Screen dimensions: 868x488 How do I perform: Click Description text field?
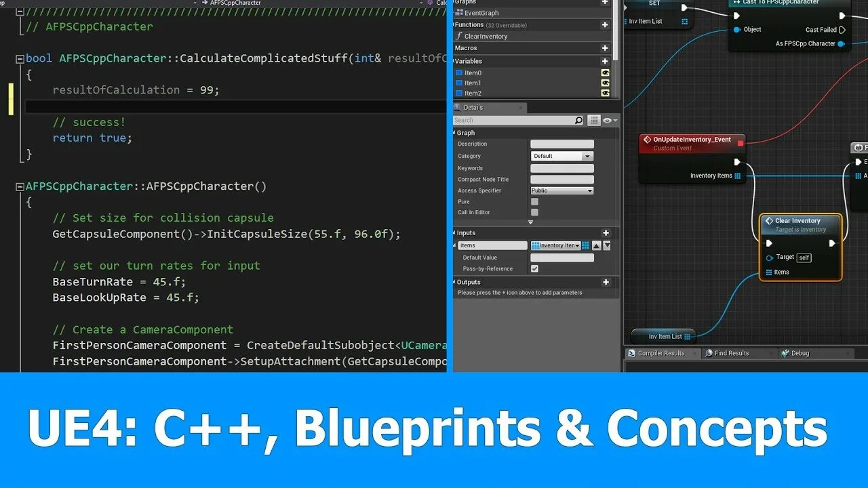[562, 144]
